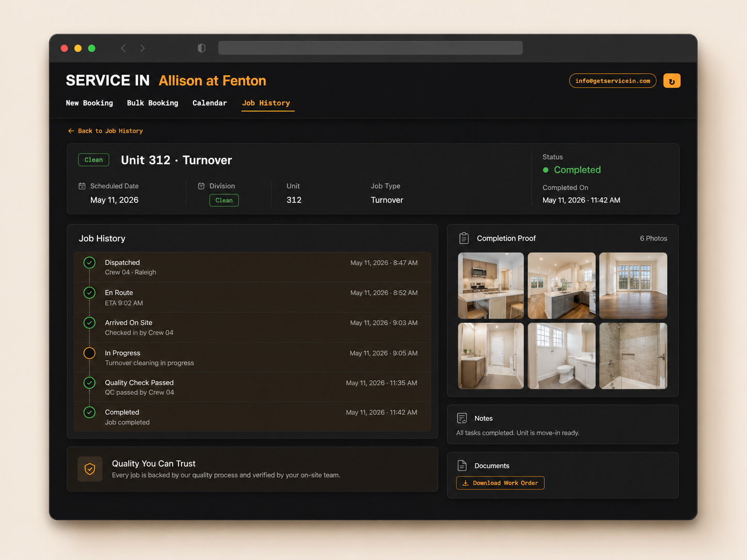The height and width of the screenshot is (560, 747).
Task: Download the Work Order document
Action: click(x=500, y=483)
